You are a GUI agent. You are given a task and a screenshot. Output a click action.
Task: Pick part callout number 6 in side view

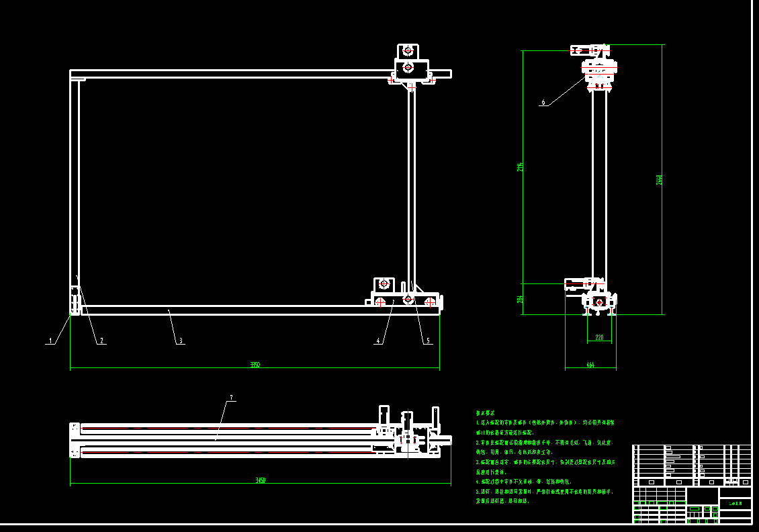coord(543,102)
